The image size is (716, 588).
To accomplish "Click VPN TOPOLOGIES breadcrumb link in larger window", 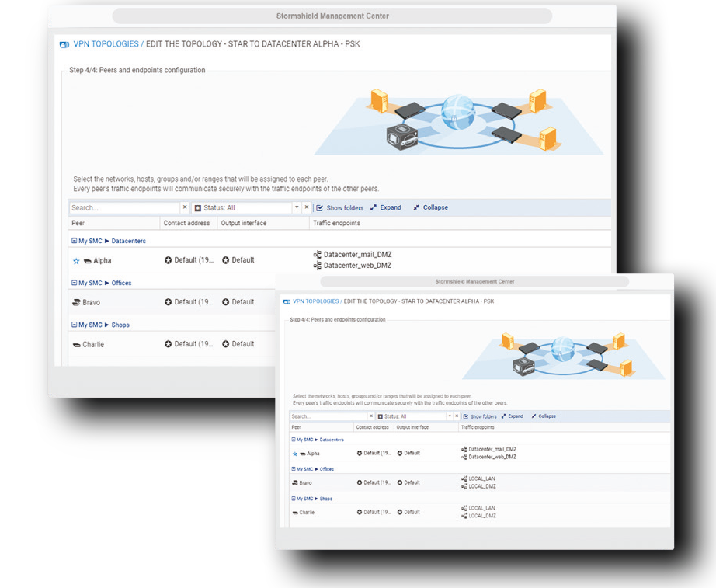I will (106, 44).
